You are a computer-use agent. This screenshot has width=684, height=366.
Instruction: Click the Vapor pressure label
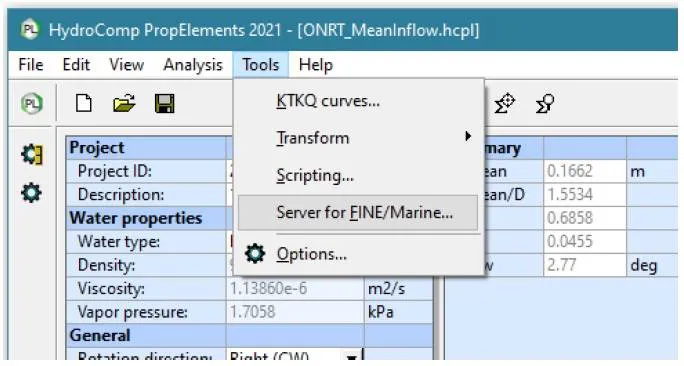[x=132, y=312]
